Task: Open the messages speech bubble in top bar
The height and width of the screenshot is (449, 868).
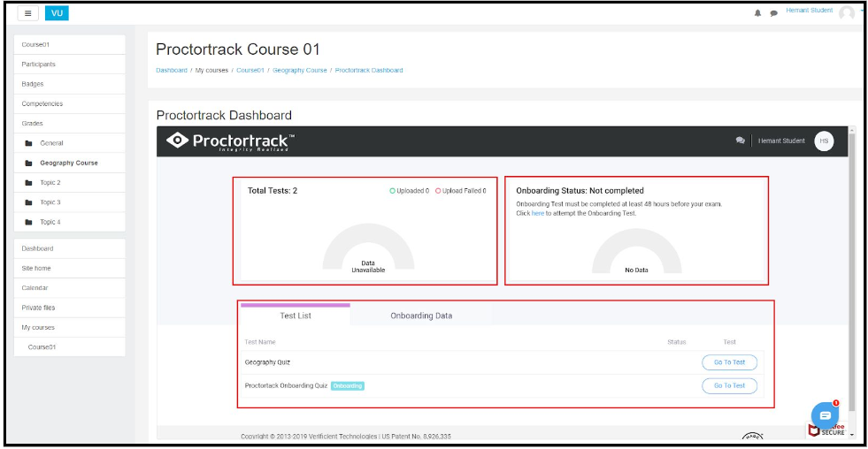Action: tap(773, 13)
